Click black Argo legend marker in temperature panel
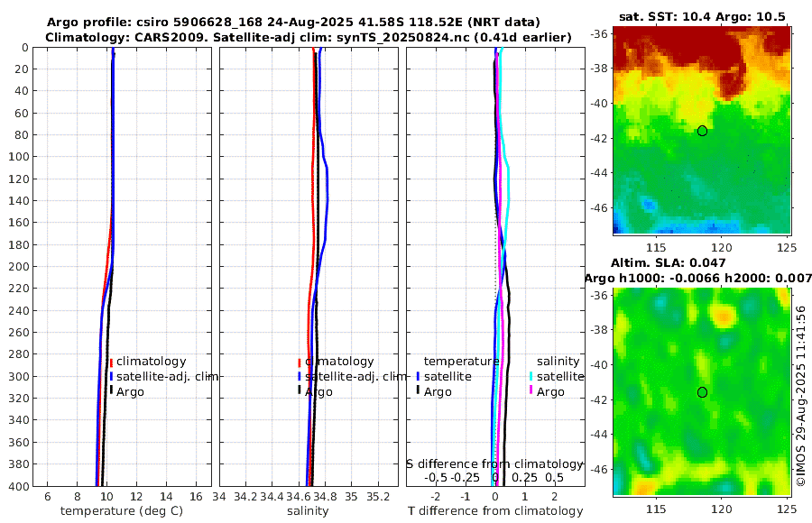The width and height of the screenshot is (812, 523). pyautogui.click(x=111, y=390)
